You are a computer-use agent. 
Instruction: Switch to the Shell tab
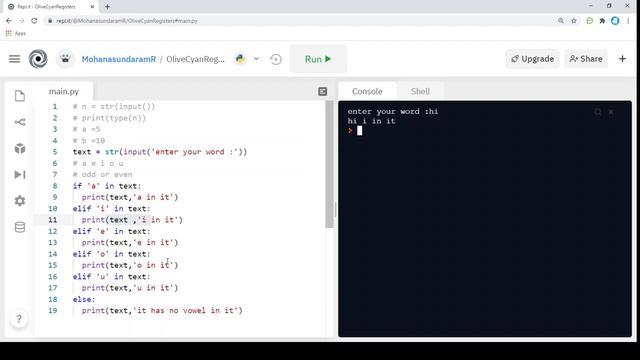point(420,91)
